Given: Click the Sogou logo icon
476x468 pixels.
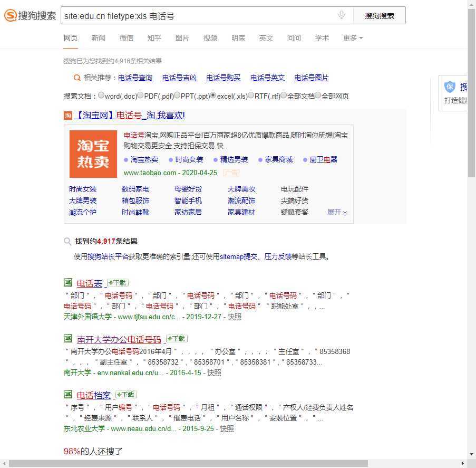Looking at the screenshot, I should coord(11,15).
